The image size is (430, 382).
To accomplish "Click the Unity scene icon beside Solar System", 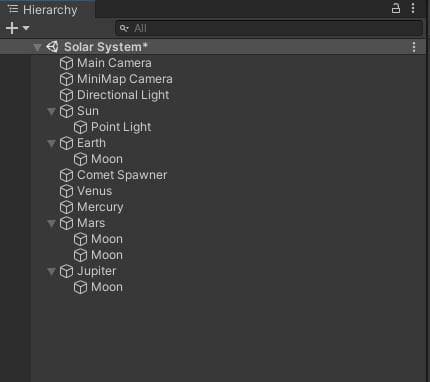I will (x=53, y=47).
